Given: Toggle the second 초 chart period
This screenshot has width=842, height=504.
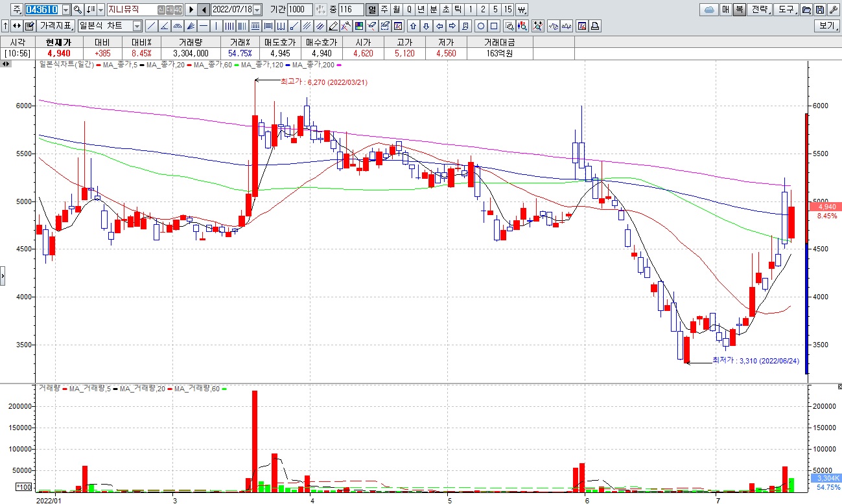Looking at the screenshot, I should [x=446, y=10].
